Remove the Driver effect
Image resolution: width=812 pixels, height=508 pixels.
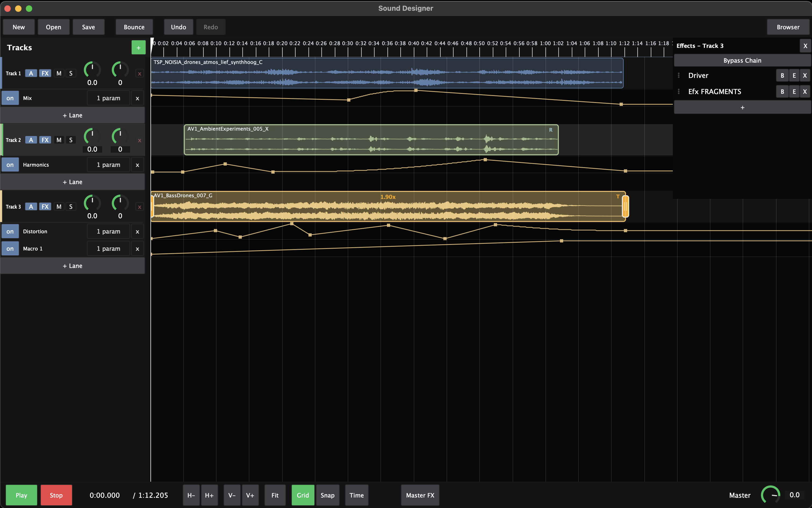pos(805,75)
